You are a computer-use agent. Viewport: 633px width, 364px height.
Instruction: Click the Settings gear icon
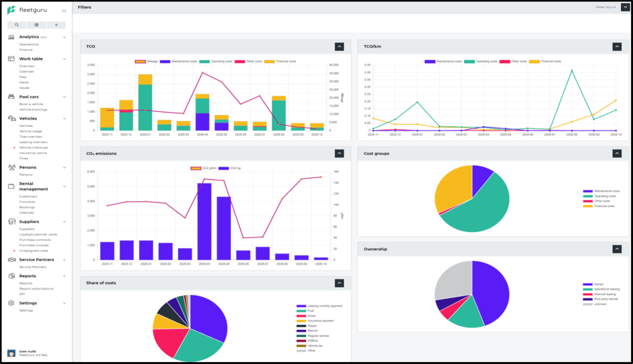pyautogui.click(x=11, y=303)
